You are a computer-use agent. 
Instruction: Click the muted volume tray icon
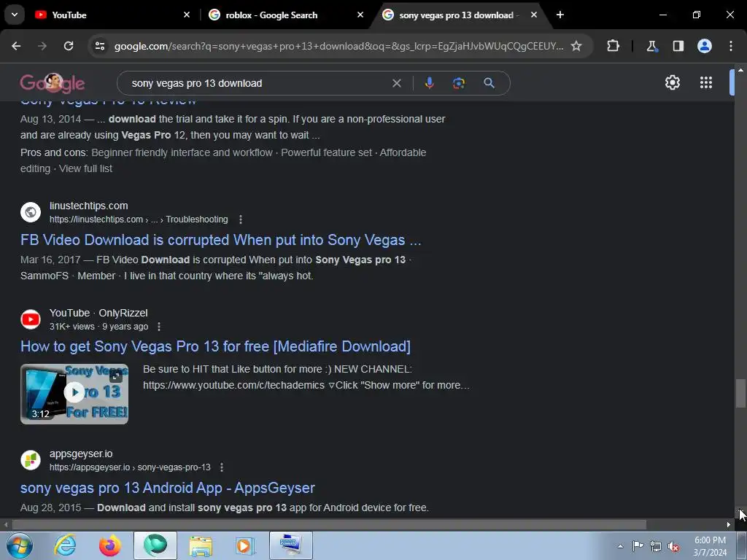click(673, 546)
